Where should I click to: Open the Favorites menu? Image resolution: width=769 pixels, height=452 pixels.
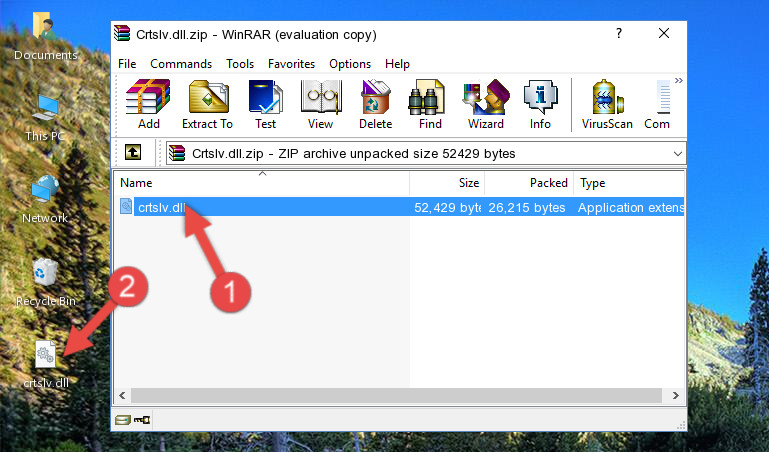[291, 64]
